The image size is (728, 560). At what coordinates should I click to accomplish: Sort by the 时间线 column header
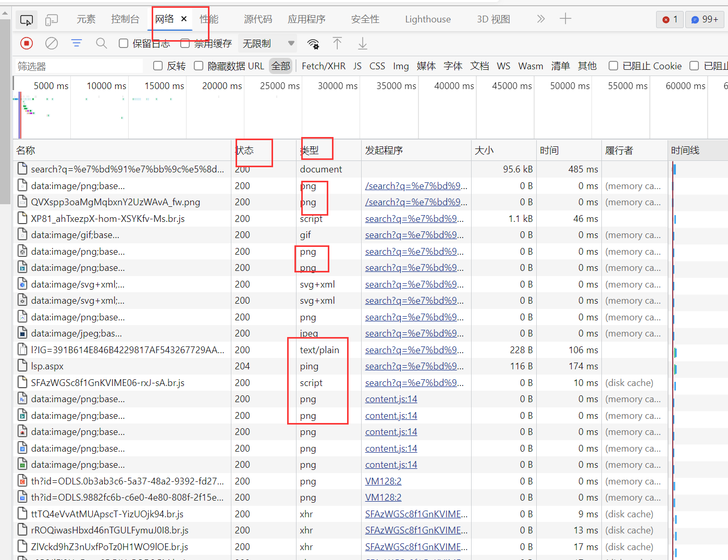[x=698, y=151]
